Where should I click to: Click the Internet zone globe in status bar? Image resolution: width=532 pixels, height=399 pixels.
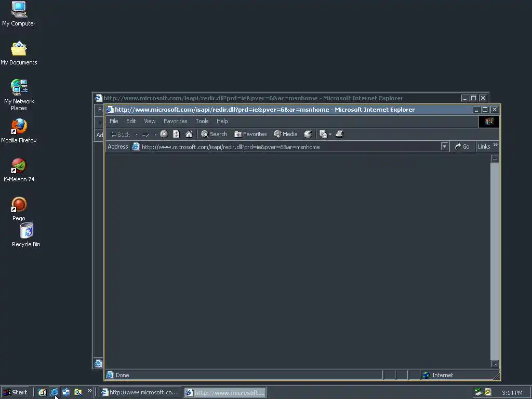(x=426, y=375)
